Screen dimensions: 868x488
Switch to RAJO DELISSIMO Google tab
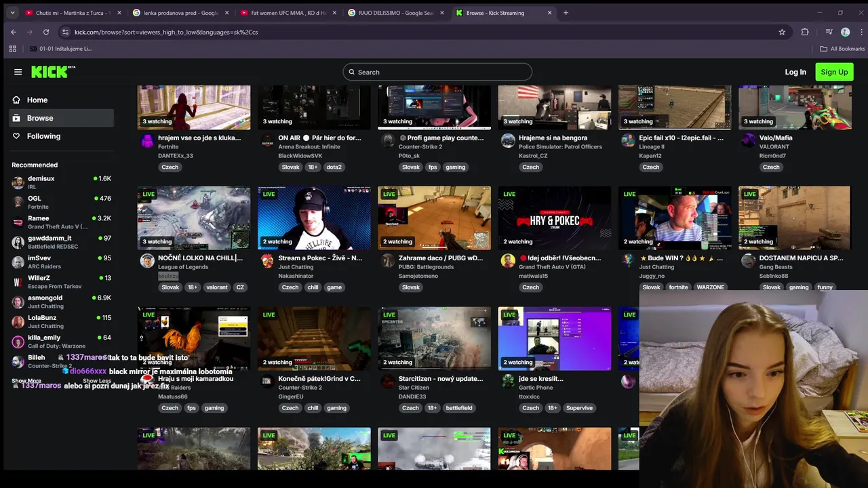pos(395,12)
